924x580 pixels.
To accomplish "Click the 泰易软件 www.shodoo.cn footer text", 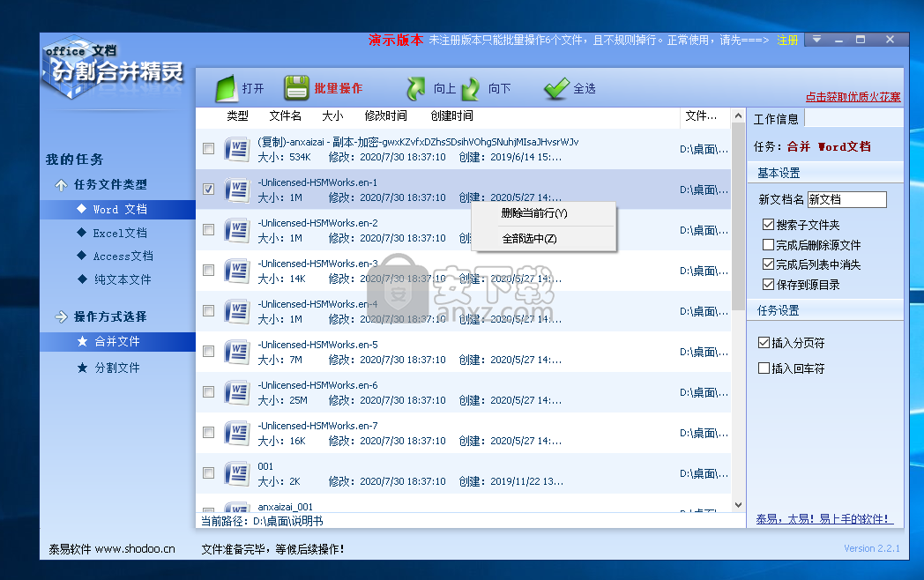I will [x=111, y=549].
